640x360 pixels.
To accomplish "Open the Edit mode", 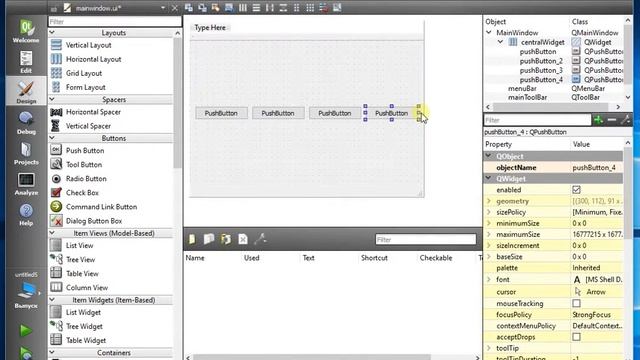I will pyautogui.click(x=26, y=62).
